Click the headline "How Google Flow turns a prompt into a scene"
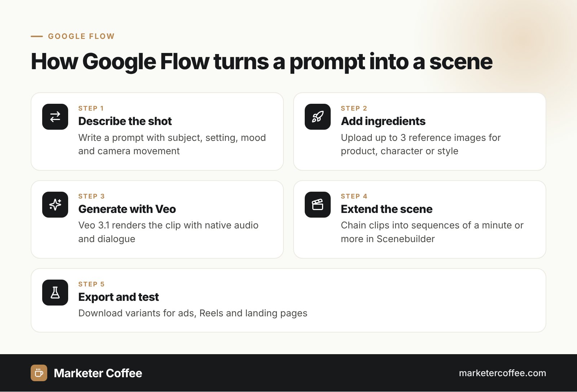Image resolution: width=577 pixels, height=392 pixels. (x=262, y=62)
